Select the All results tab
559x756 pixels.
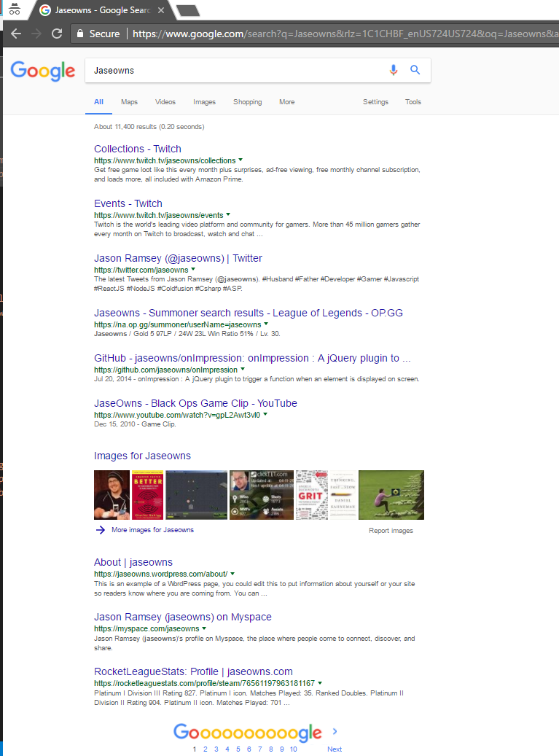tap(99, 102)
